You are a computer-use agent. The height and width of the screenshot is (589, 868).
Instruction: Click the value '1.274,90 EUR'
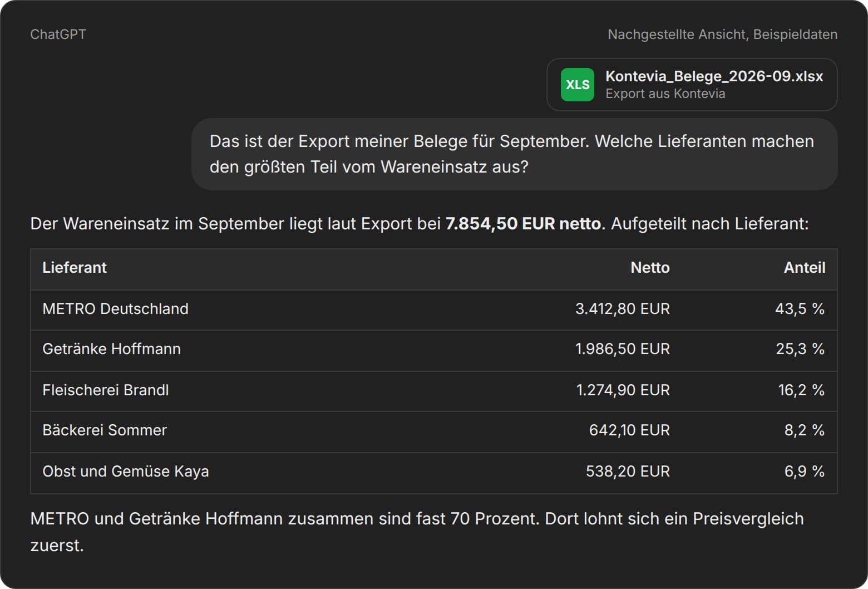pos(623,390)
